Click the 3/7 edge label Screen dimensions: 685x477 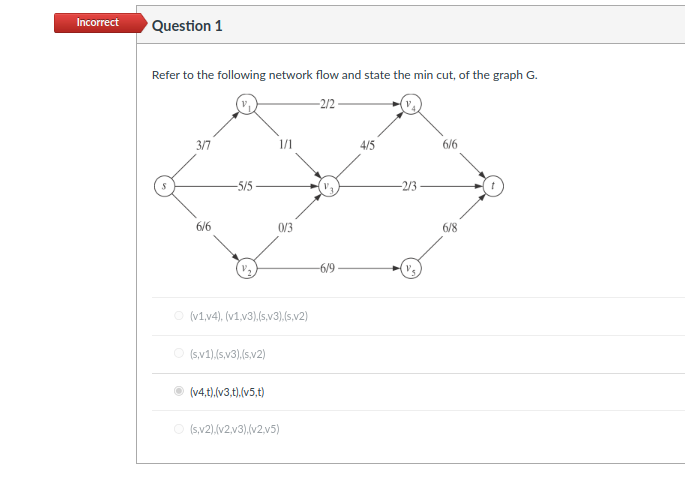[x=203, y=145]
